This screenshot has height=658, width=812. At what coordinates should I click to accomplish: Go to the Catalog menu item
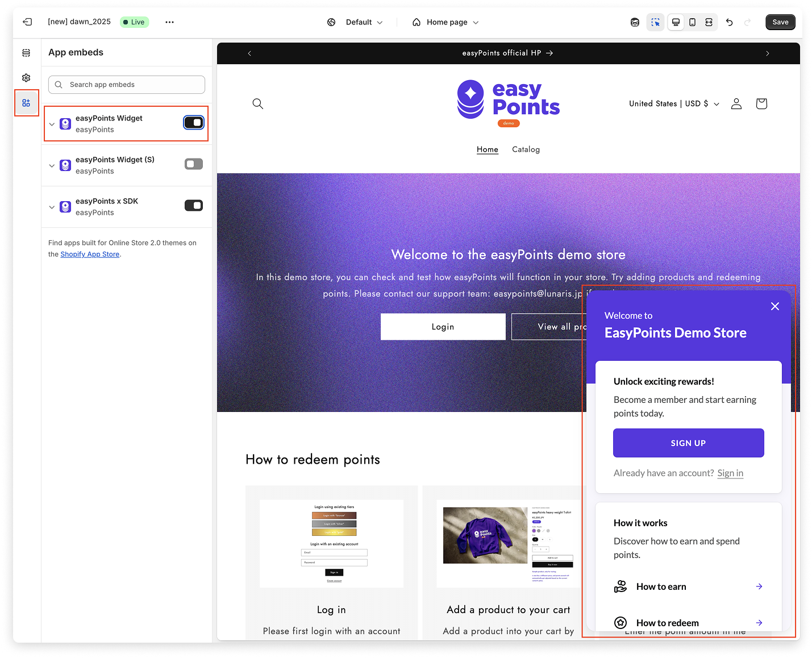pyautogui.click(x=526, y=149)
